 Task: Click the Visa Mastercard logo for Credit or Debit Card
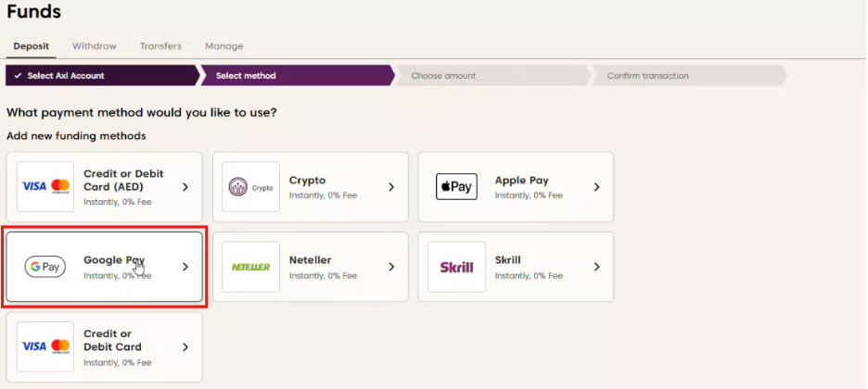[x=45, y=346]
